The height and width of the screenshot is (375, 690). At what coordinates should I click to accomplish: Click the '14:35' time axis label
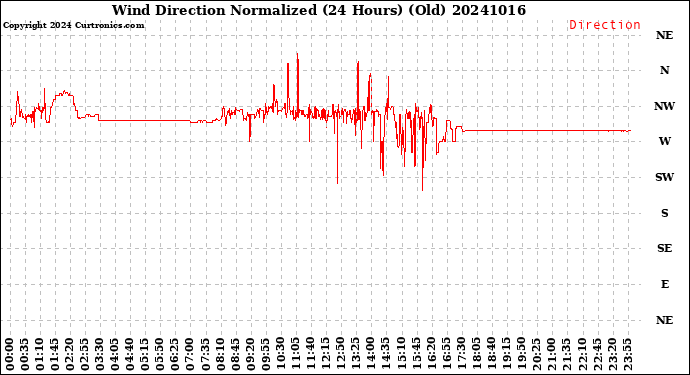[386, 354]
